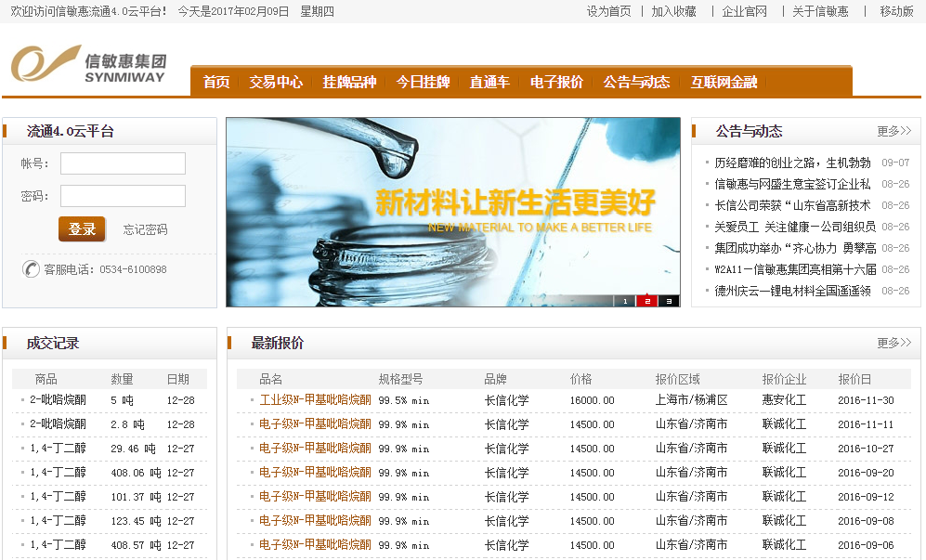Open 电子级N-甲基吡咯烷酮 quote dated 2016-11-11
926x560 pixels.
click(x=316, y=424)
